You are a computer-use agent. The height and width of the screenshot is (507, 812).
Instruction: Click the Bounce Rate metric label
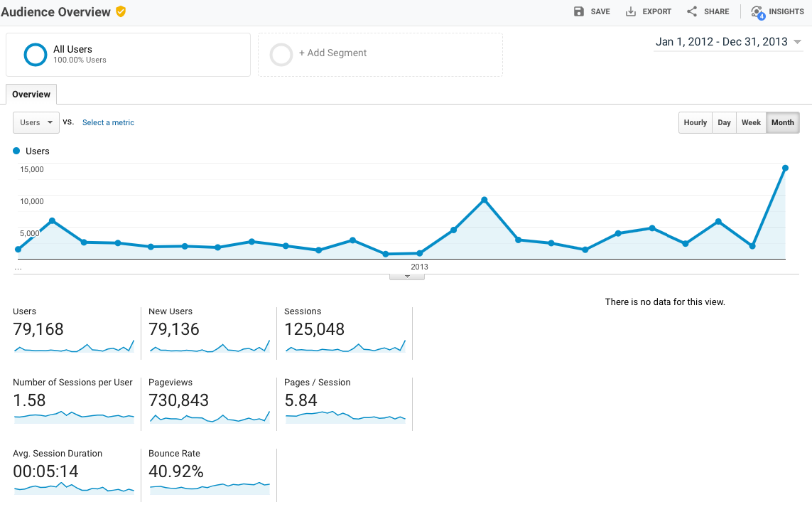(175, 453)
